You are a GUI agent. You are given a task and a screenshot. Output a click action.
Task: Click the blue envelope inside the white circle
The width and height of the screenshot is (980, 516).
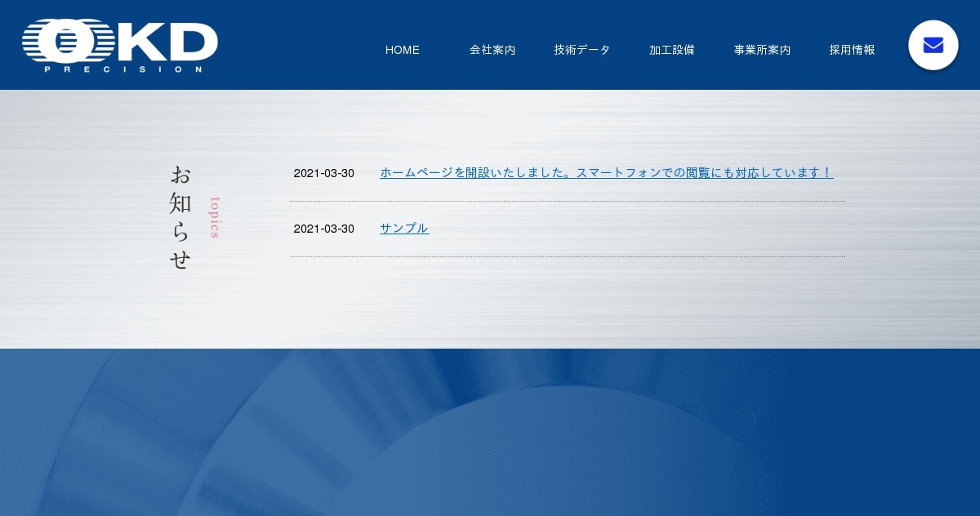pyautogui.click(x=933, y=45)
